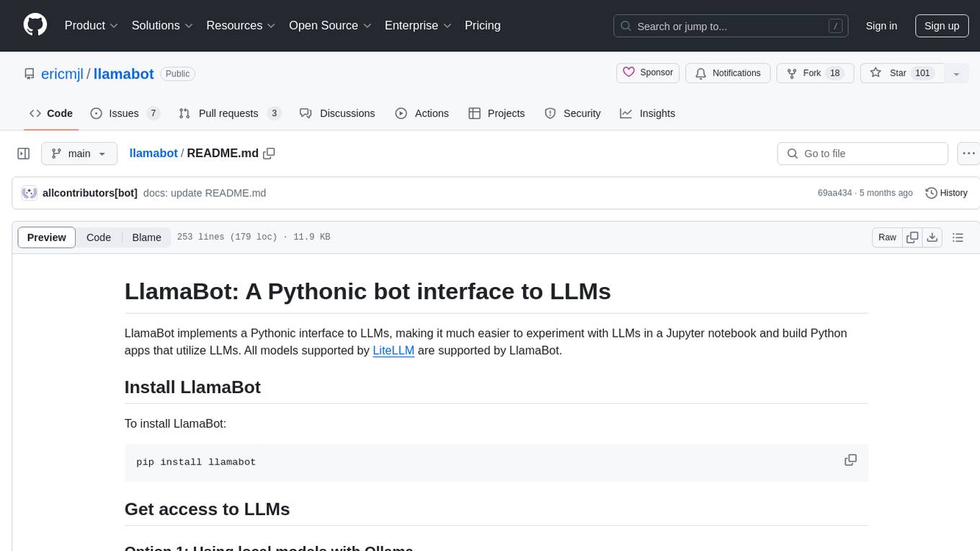980x551 pixels.
Task: Switch to the Projects tab
Action: pos(496,113)
